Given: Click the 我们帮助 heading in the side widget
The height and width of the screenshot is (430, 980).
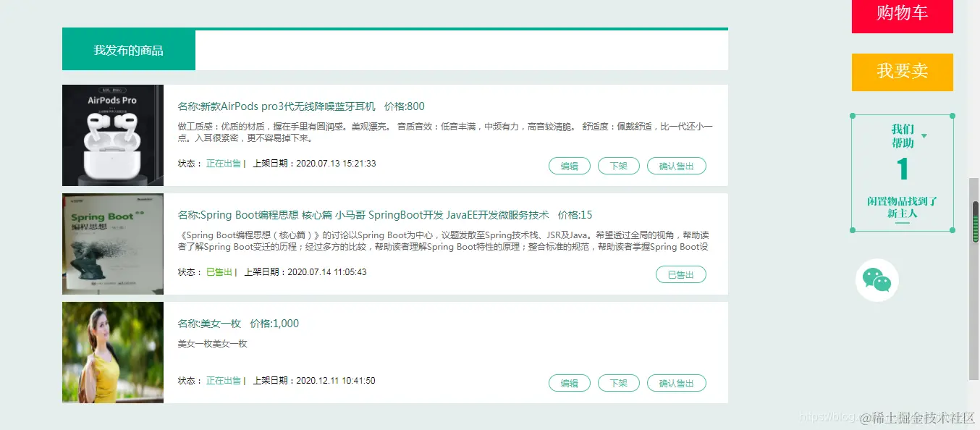Looking at the screenshot, I should point(903,136).
